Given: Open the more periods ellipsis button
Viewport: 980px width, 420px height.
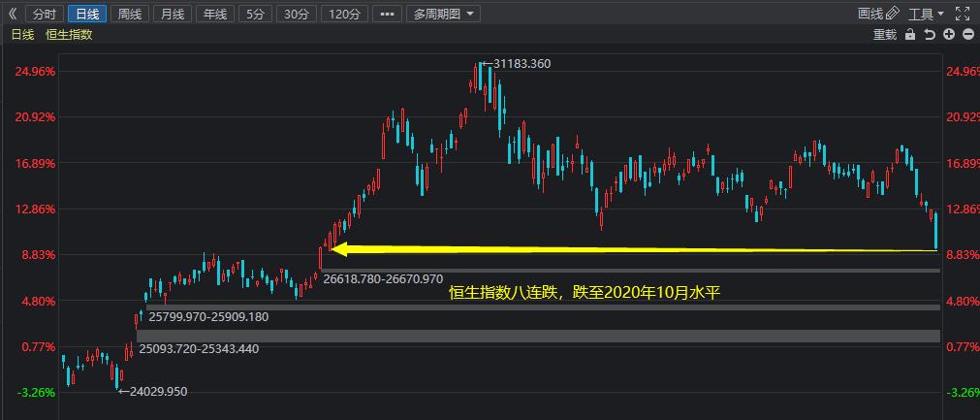Looking at the screenshot, I should (x=387, y=14).
